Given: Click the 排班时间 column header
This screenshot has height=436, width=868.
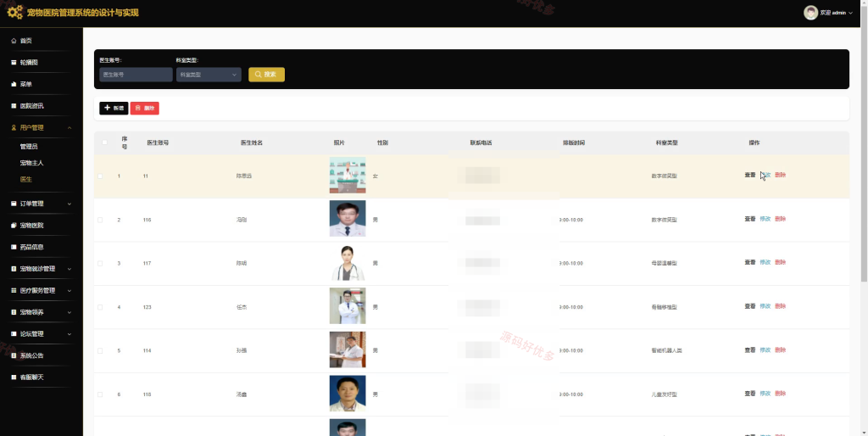Looking at the screenshot, I should tap(574, 143).
